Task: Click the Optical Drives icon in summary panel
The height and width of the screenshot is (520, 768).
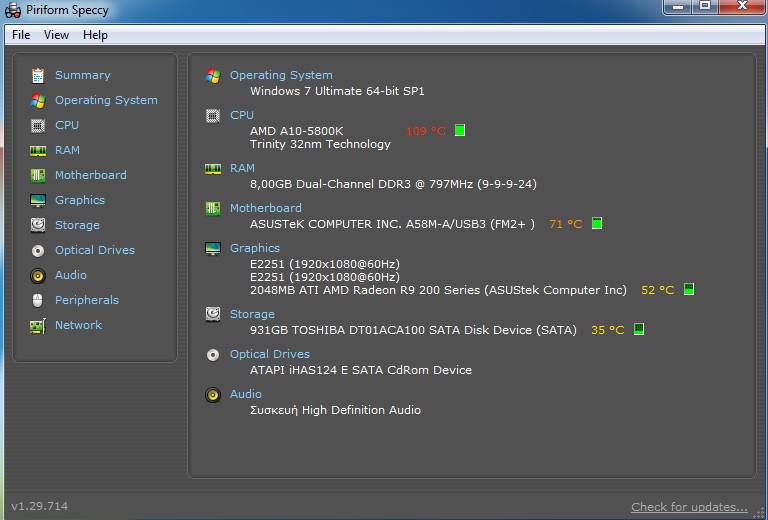Action: [213, 355]
